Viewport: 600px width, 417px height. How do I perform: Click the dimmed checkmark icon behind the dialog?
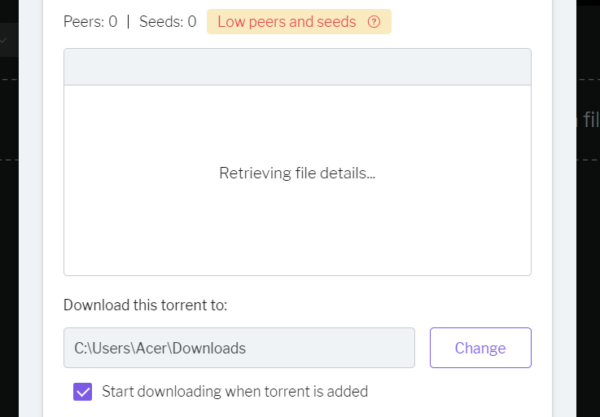coord(3,40)
